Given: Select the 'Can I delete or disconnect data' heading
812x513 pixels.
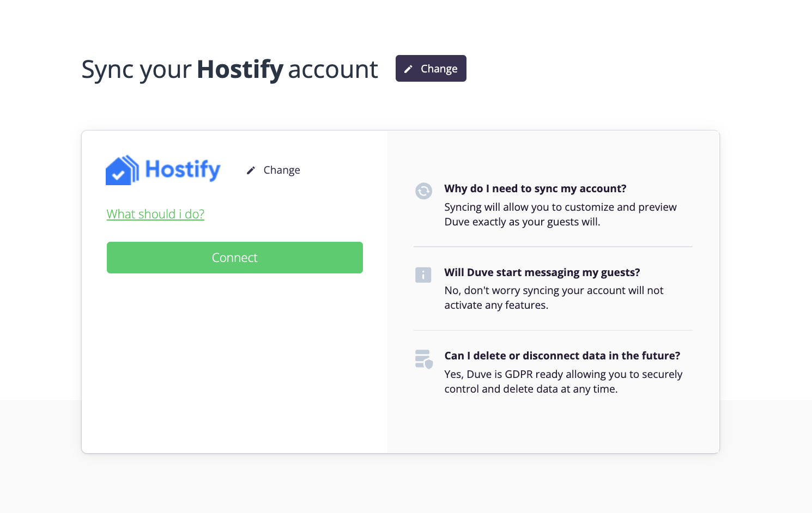Looking at the screenshot, I should 562,356.
